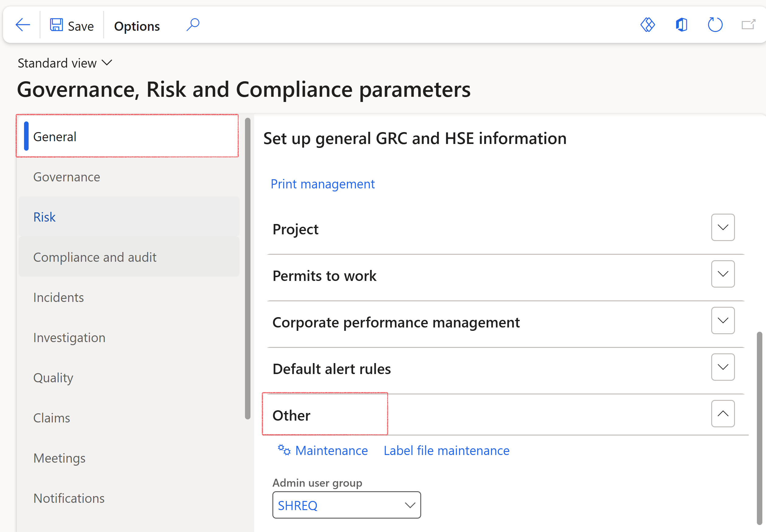Open Label file maintenance link

pyautogui.click(x=446, y=451)
